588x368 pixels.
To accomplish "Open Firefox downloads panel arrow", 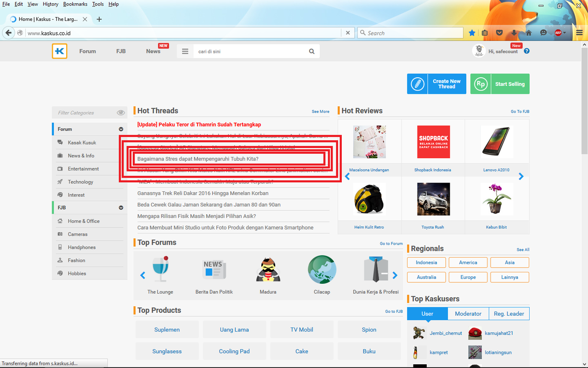I will click(x=514, y=33).
